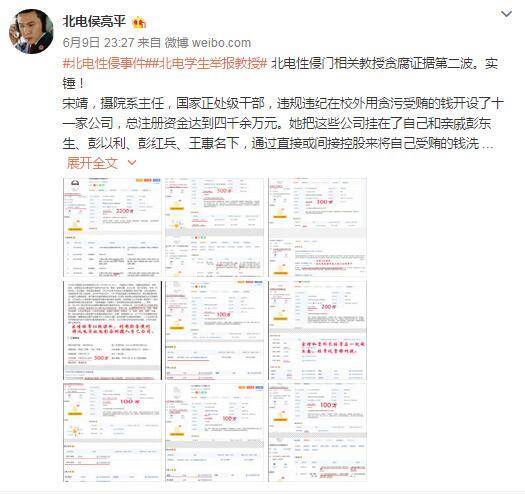Screen dimensions: 525x494
Task: Open hashtag #北电性侵事件#
Action: coord(106,63)
